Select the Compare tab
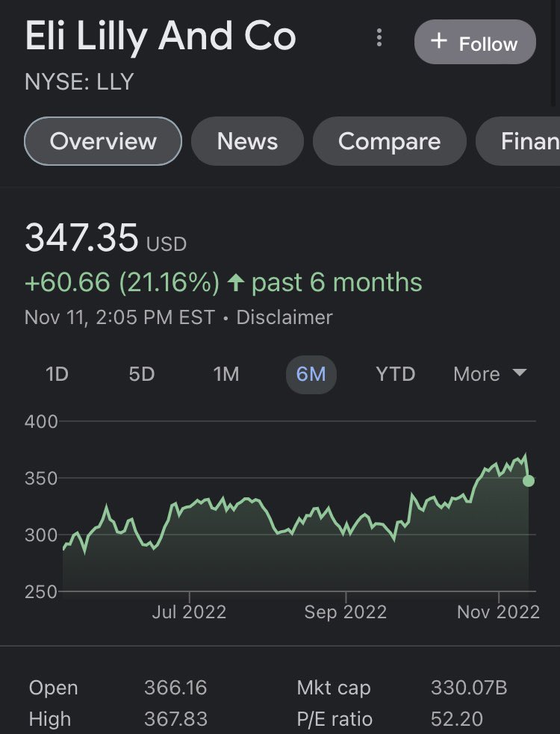 389,141
